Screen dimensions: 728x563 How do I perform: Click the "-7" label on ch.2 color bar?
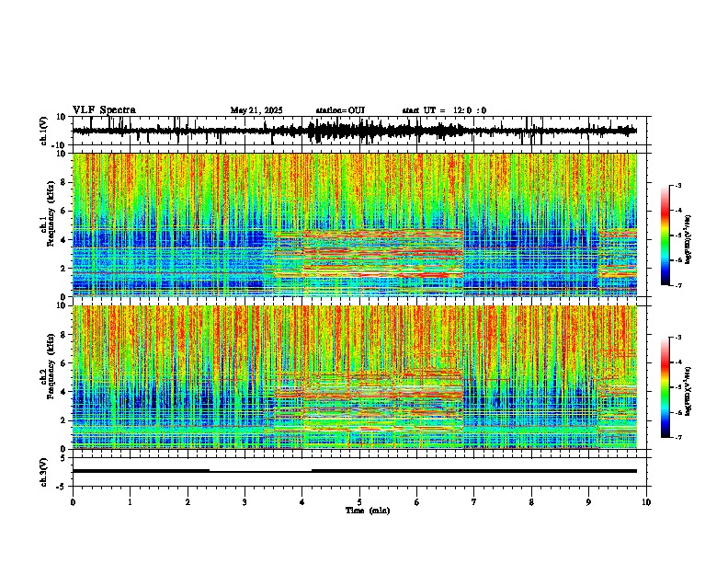click(677, 437)
